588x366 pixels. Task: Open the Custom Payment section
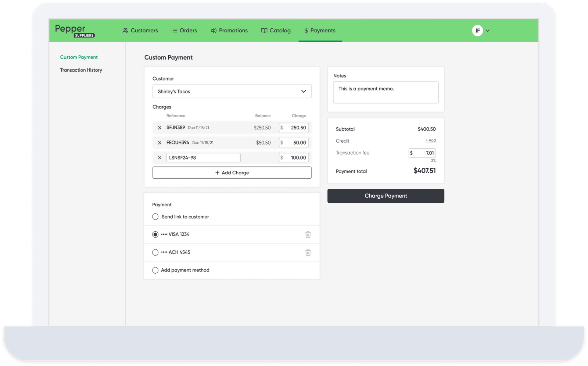point(79,57)
